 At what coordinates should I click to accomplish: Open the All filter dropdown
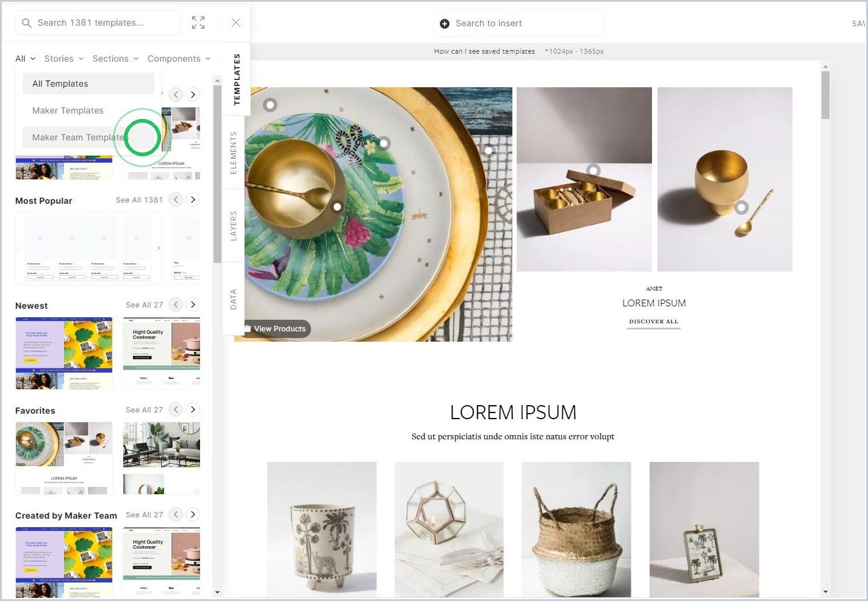click(26, 59)
